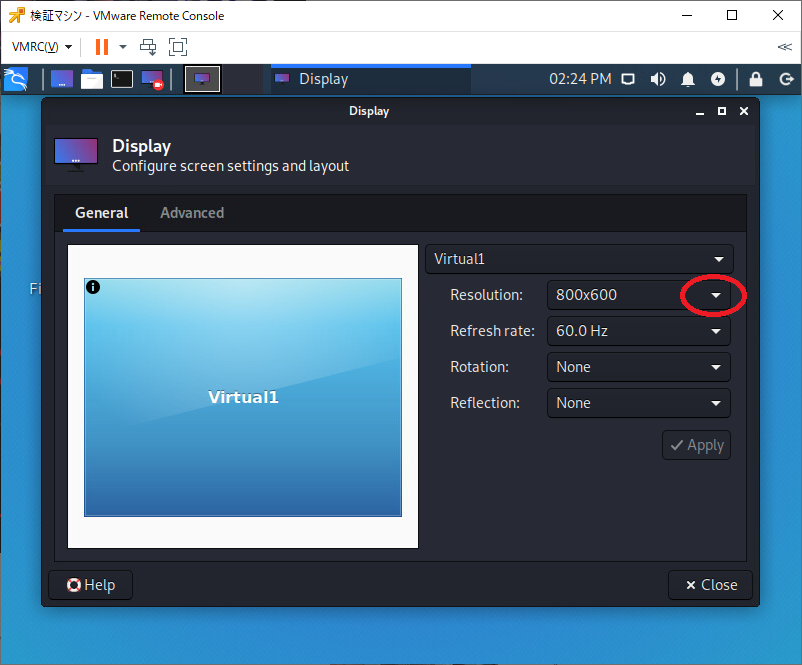Toggle VMRC full screen mode icon
Image resolution: width=802 pixels, height=665 pixels.
pos(178,47)
